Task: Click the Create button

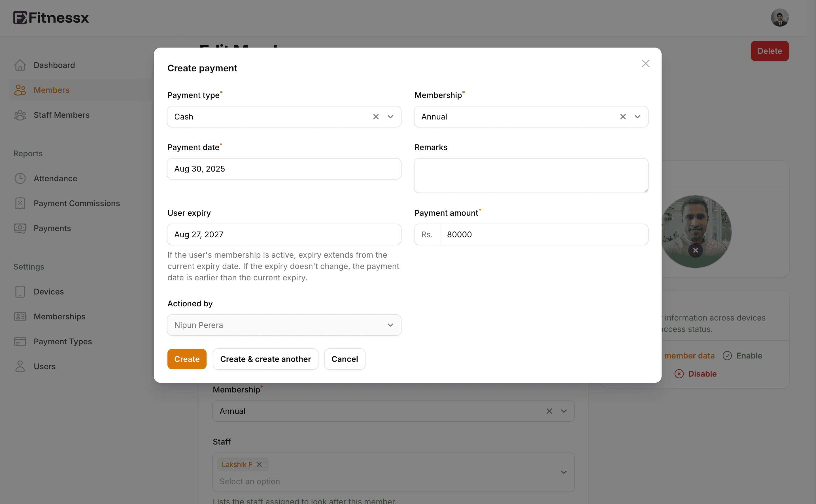Action: (187, 359)
